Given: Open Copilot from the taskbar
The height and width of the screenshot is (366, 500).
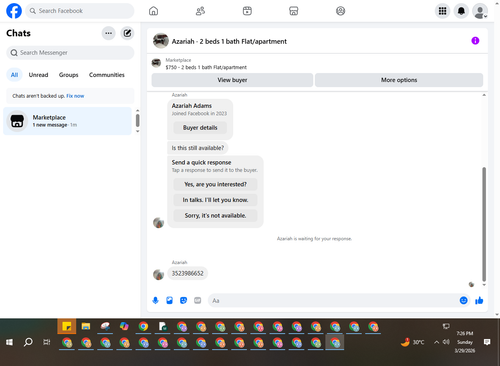Looking at the screenshot, I should point(124,326).
